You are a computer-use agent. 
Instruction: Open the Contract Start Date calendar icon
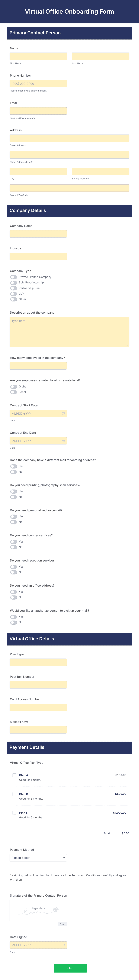[63, 414]
